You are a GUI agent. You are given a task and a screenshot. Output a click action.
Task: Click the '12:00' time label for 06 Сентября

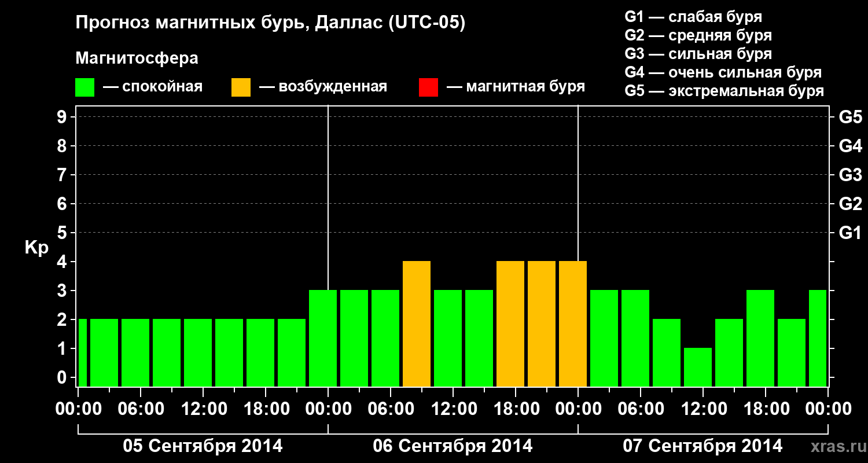pos(453,409)
